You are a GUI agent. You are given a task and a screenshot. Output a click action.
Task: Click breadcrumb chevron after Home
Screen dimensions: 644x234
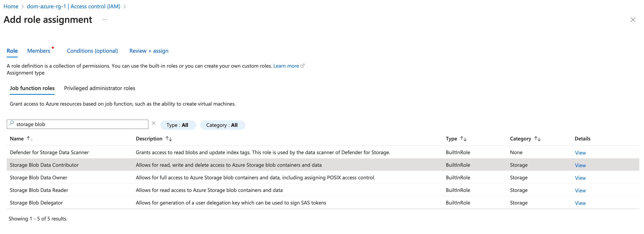(x=22, y=6)
